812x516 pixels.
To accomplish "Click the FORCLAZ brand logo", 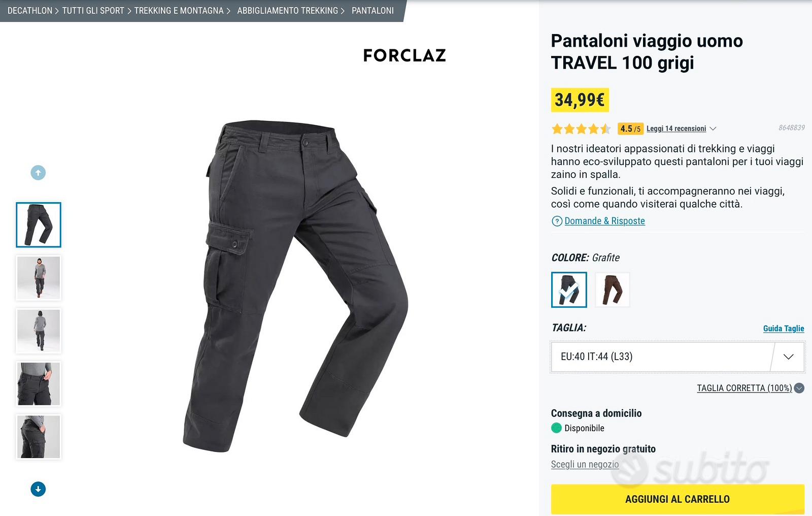I will coord(404,55).
